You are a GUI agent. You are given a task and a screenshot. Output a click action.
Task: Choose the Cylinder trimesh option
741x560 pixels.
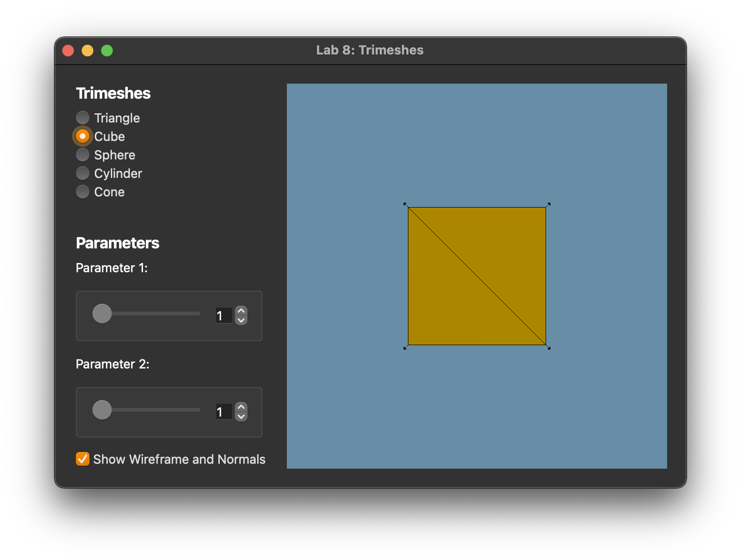(83, 173)
